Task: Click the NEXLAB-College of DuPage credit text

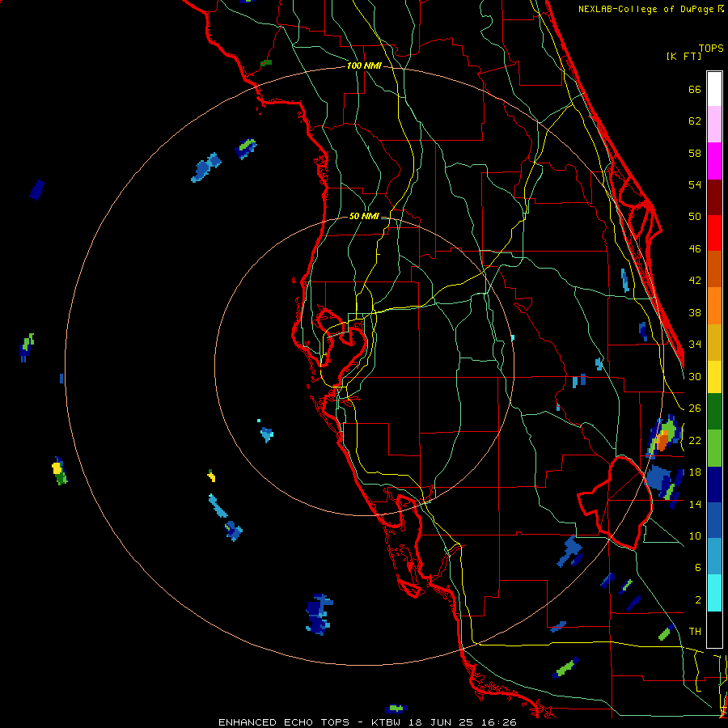Action: coord(648,9)
